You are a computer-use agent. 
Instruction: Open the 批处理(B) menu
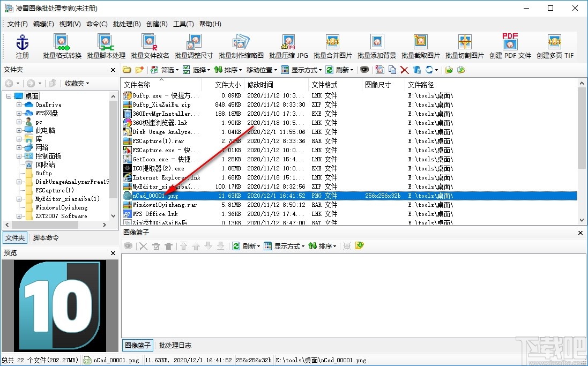tap(126, 24)
